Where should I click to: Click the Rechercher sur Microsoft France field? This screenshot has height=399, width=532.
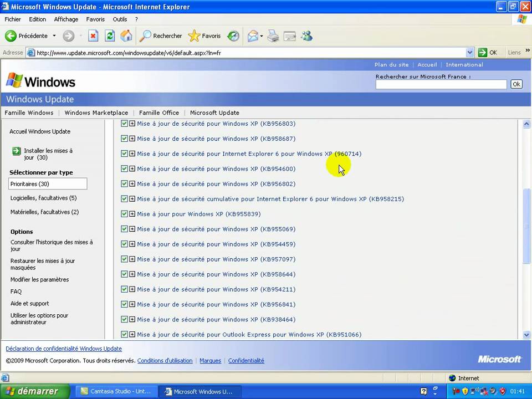tap(441, 84)
